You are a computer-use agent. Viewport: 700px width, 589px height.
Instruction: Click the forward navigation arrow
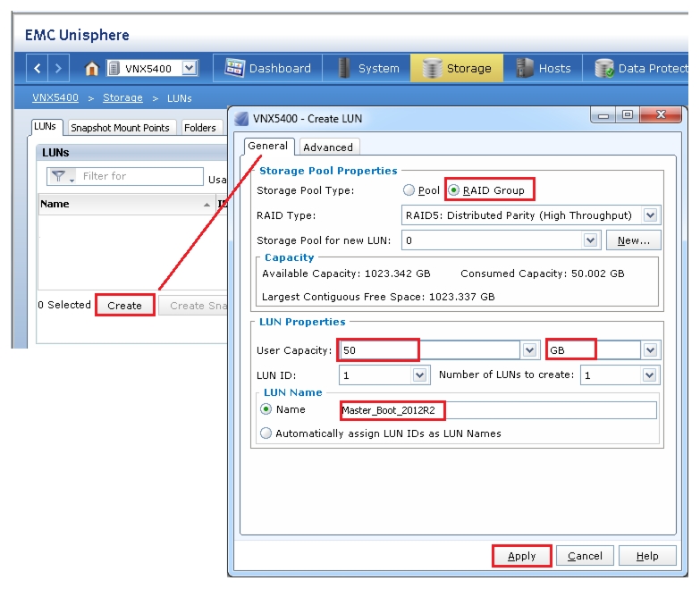58,68
